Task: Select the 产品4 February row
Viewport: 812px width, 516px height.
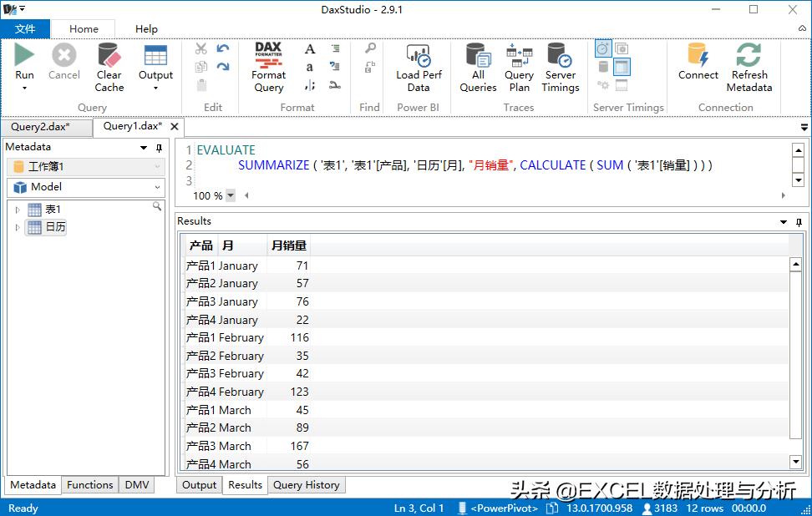Action: click(x=487, y=392)
